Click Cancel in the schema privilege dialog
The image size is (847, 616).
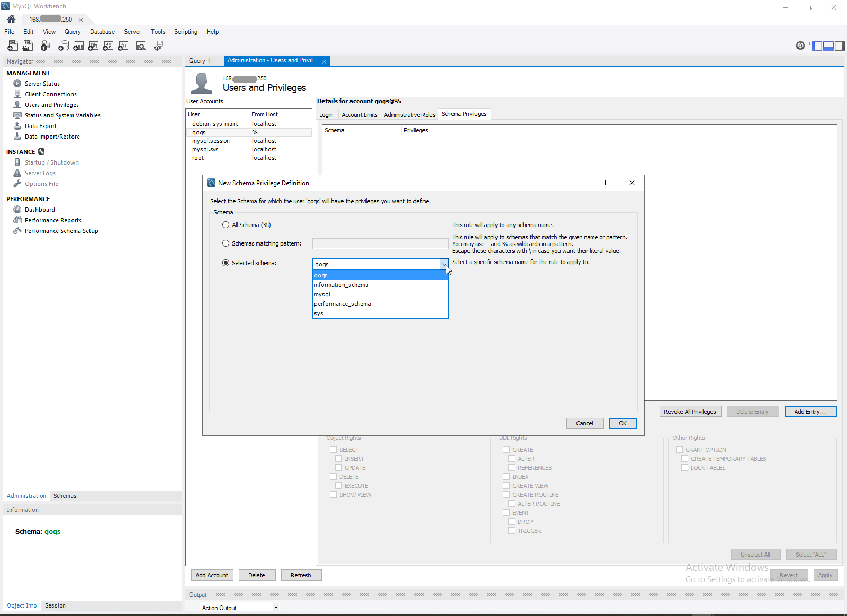pos(585,423)
